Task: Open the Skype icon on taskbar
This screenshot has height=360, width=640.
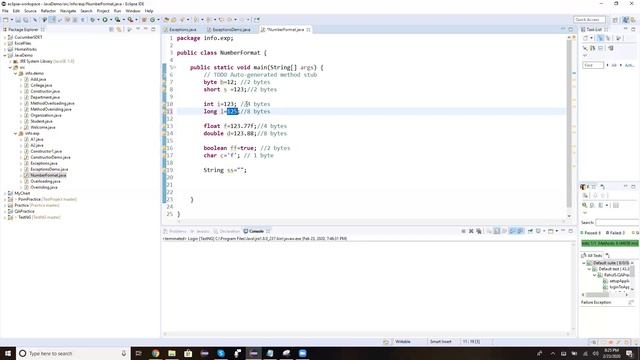Action: coord(221,353)
